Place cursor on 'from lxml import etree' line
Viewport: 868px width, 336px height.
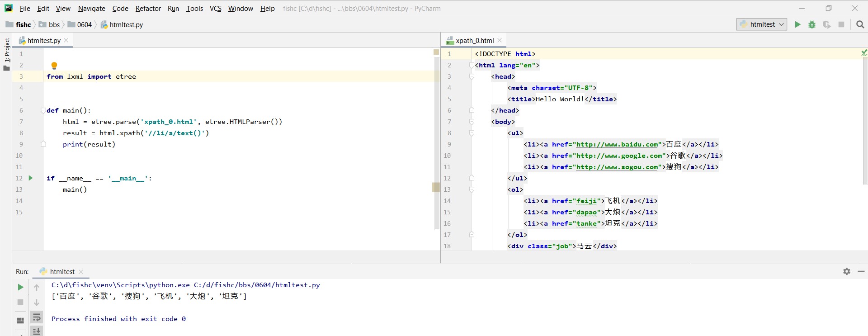[91, 76]
